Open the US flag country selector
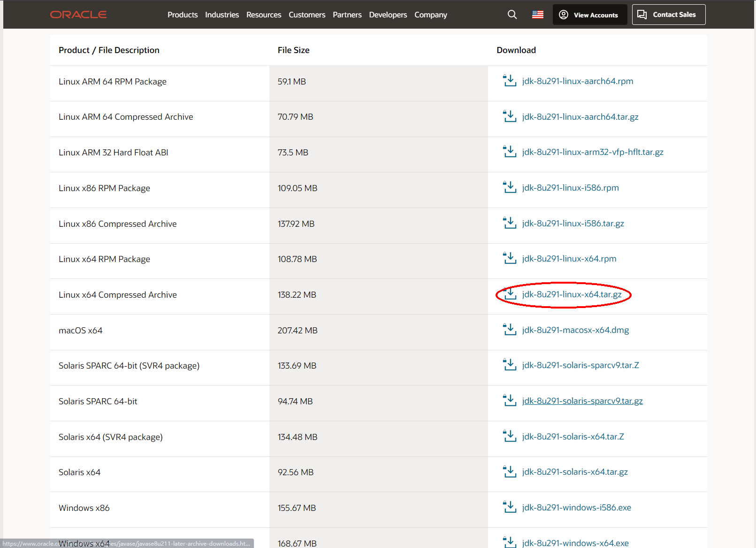Viewport: 756px width, 548px height. point(538,15)
